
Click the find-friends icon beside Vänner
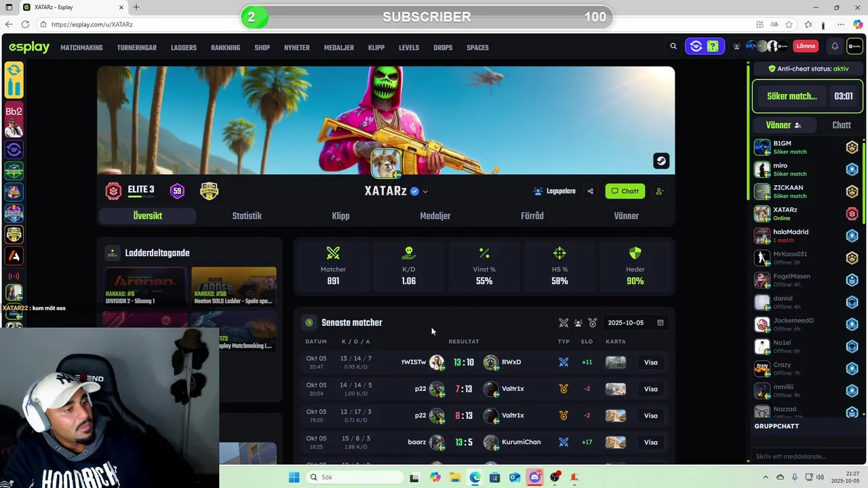[x=798, y=125]
